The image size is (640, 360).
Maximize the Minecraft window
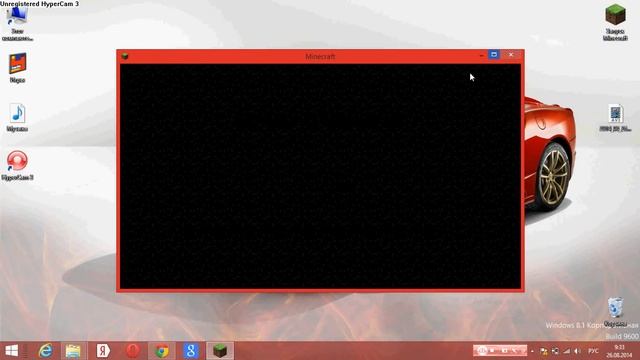494,54
